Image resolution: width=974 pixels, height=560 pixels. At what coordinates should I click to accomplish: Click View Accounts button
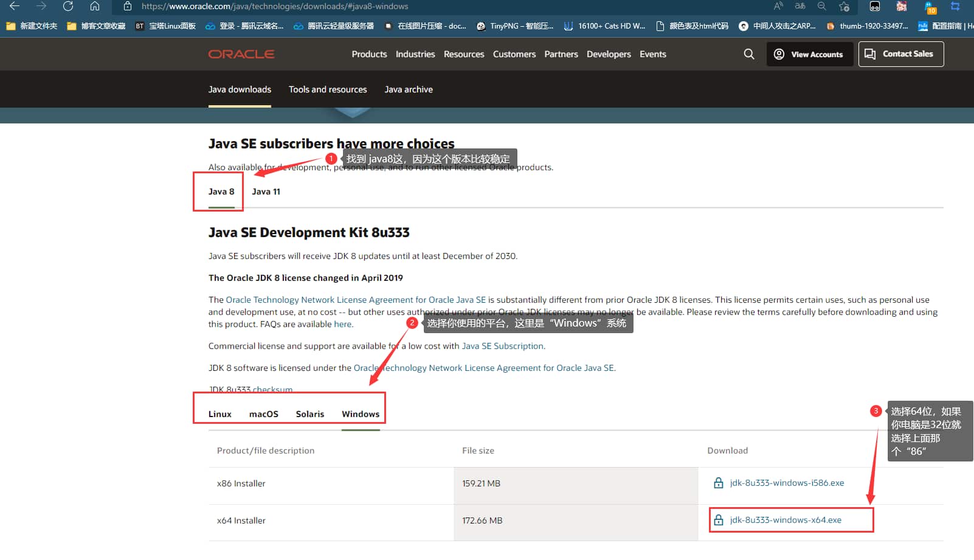click(810, 54)
